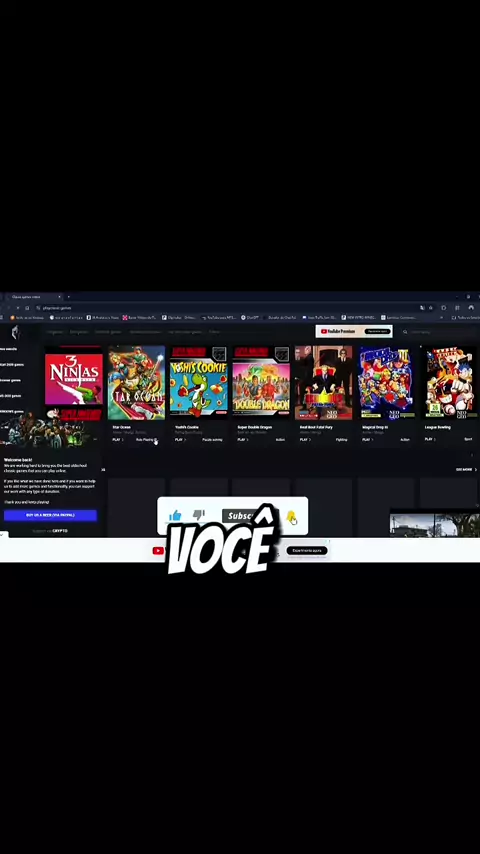Viewport: 480px width, 854px height.
Task: Open the NEW INTRO bookmark
Action: [360, 317]
